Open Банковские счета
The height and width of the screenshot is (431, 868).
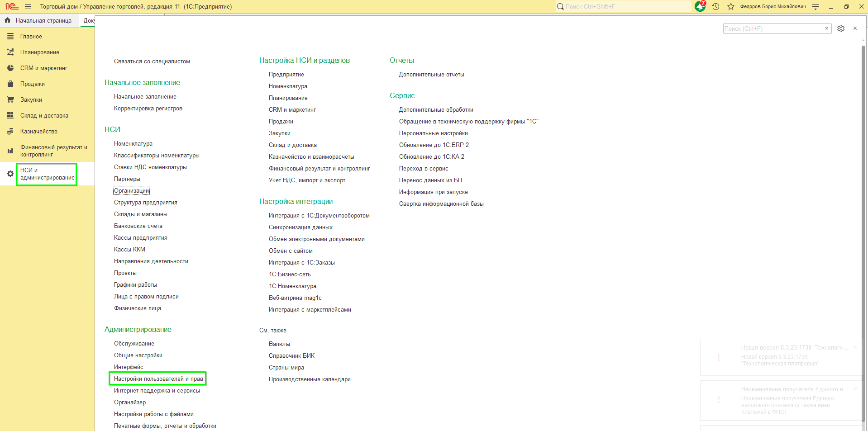tap(138, 226)
